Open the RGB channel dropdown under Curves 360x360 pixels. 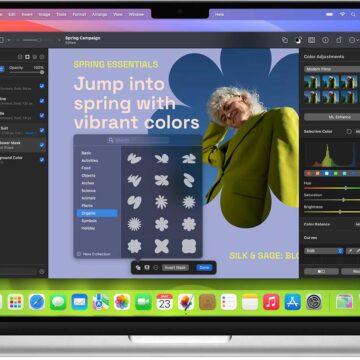(x=324, y=251)
